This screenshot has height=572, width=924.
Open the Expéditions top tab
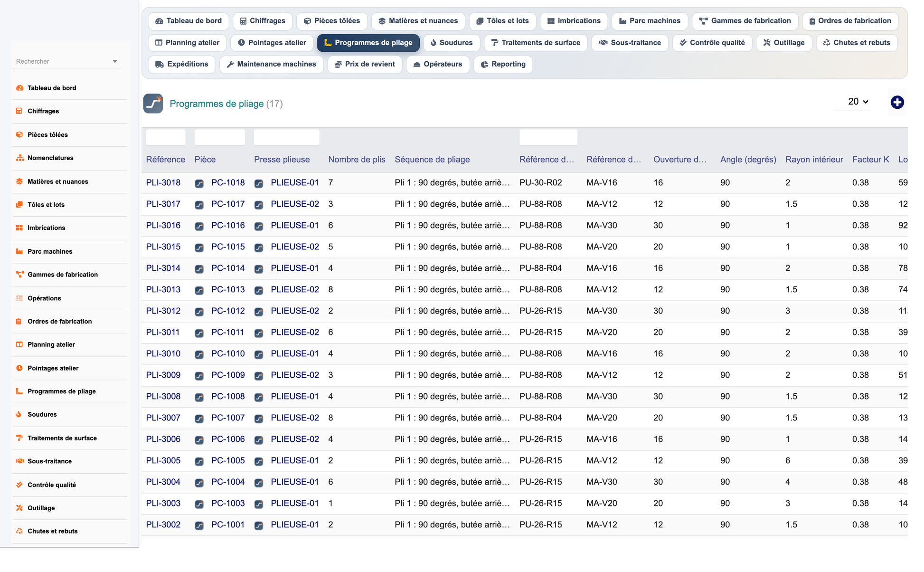(182, 64)
